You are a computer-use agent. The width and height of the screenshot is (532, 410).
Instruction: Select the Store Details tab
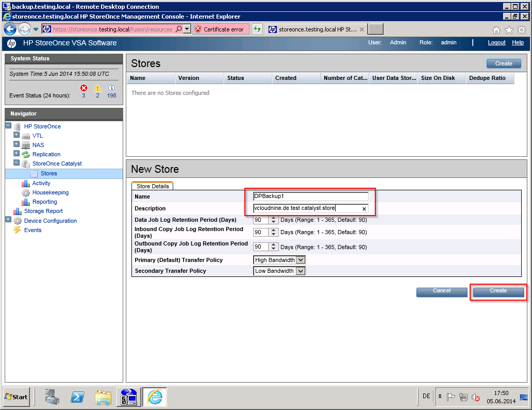point(153,186)
